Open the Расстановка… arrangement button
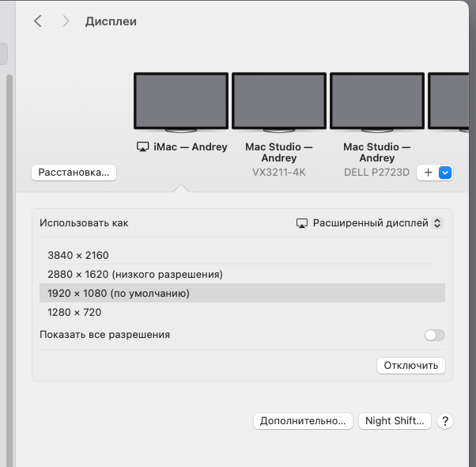 pos(74,173)
